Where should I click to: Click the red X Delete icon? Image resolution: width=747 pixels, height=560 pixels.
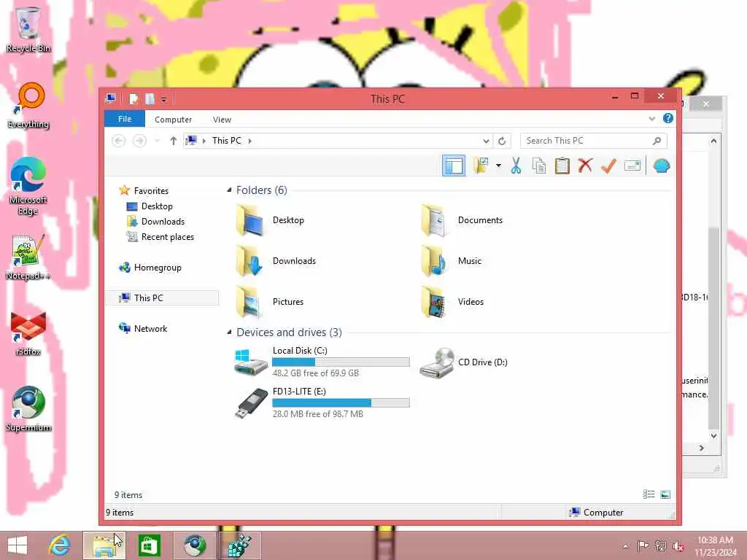tap(585, 166)
